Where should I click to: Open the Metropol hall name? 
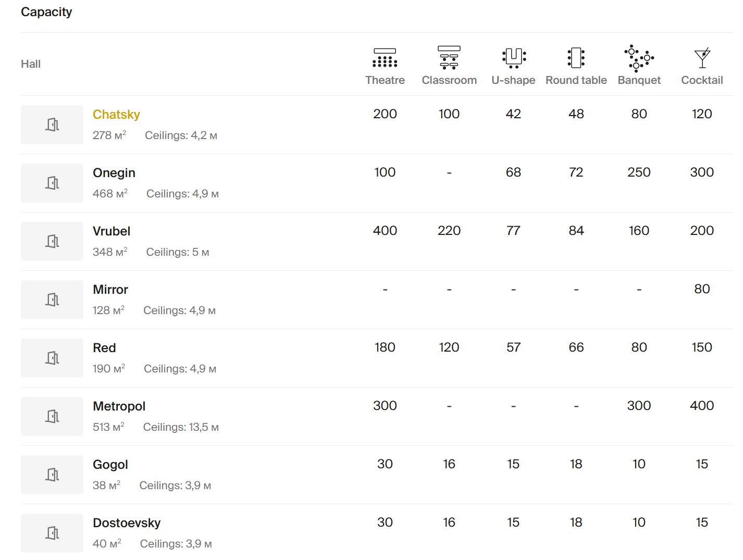(119, 406)
